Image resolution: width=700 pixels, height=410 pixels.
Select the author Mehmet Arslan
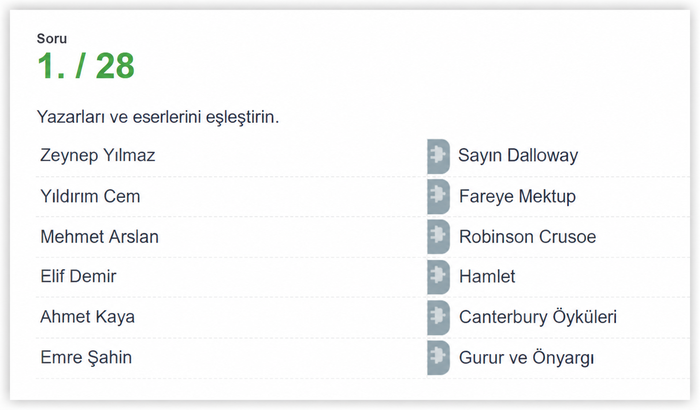(100, 237)
